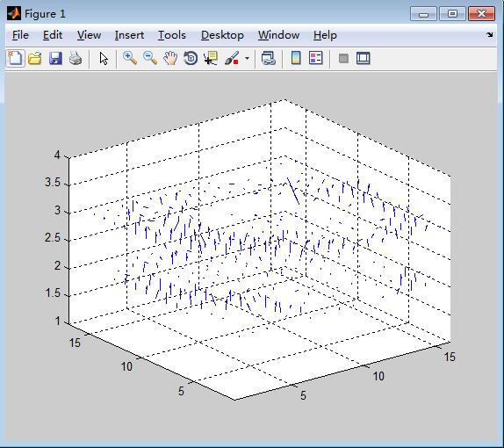
Task: Click the New Figure icon
Action: coord(15,59)
